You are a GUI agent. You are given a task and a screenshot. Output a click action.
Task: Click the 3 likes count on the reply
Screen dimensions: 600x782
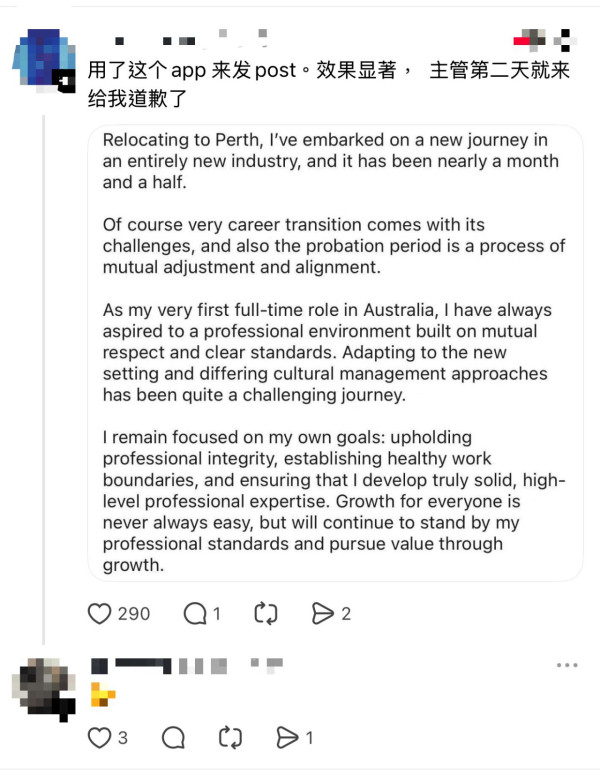(x=123, y=738)
